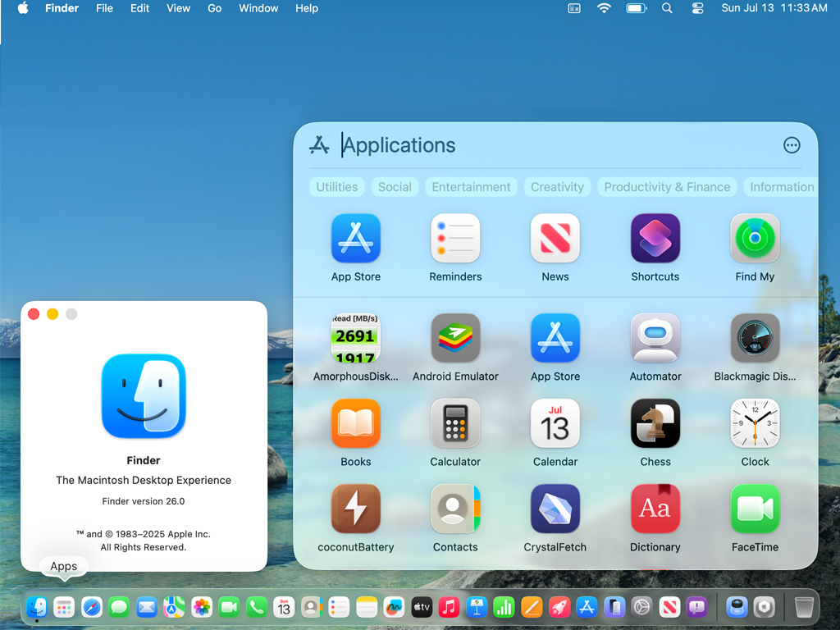The height and width of the screenshot is (630, 840).
Task: Launch FaceTime from the Apps launcher
Action: pos(755,509)
